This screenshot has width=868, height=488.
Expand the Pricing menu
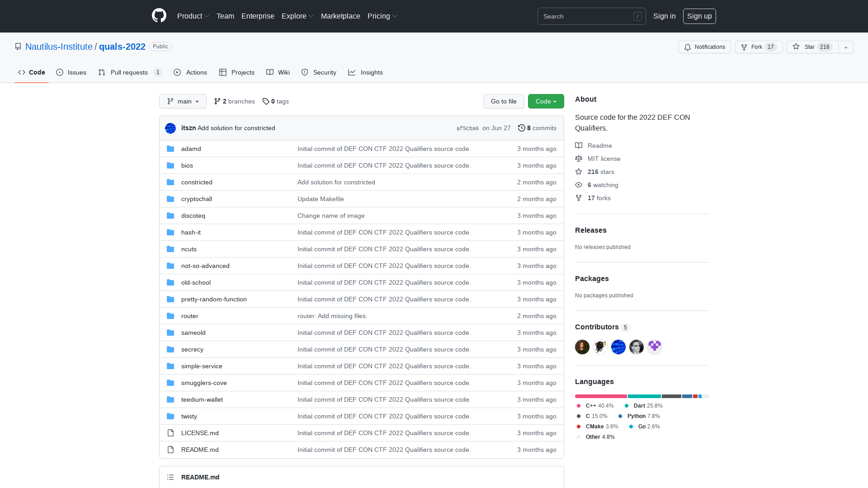coord(382,16)
